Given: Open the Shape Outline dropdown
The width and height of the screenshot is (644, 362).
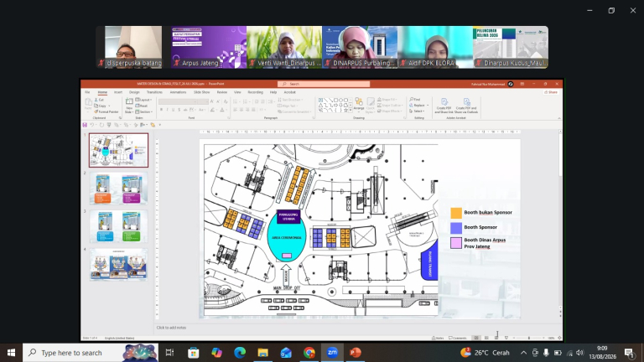Looking at the screenshot, I should click(389, 106).
